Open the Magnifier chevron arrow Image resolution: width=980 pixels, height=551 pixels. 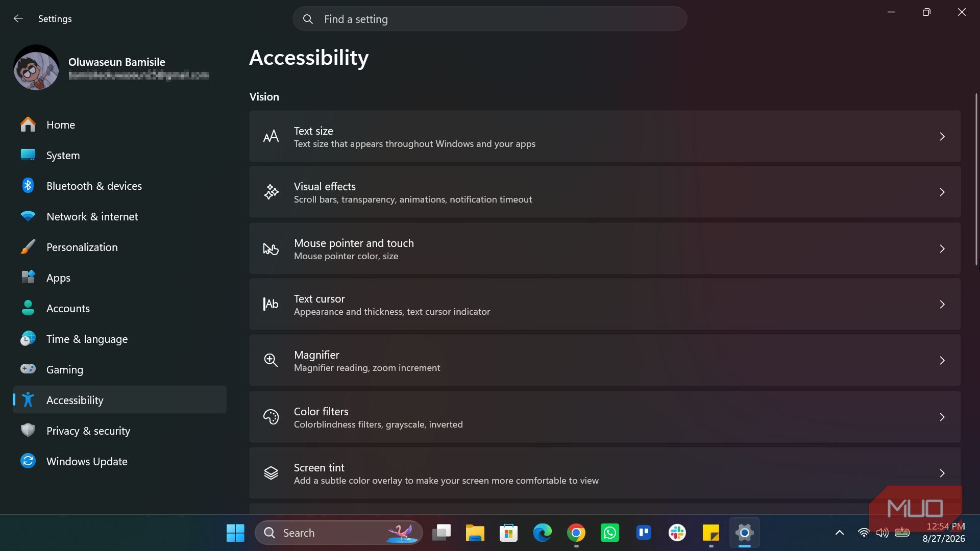[942, 361]
